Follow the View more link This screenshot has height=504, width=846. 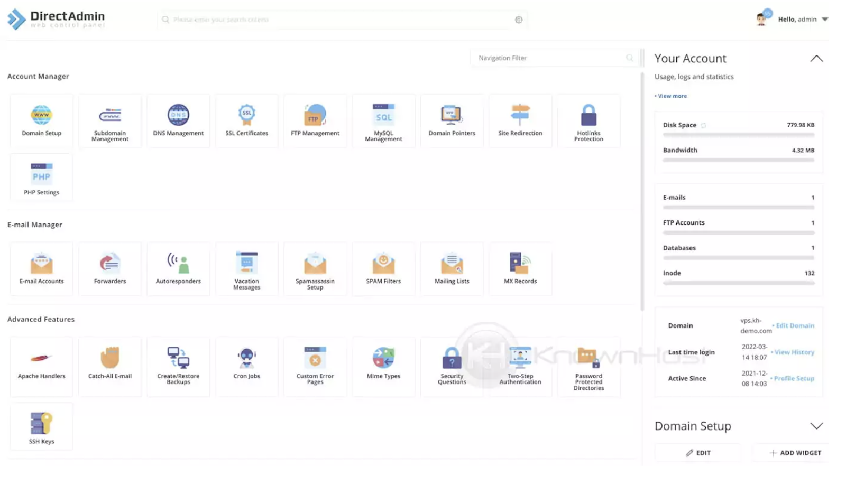point(672,96)
